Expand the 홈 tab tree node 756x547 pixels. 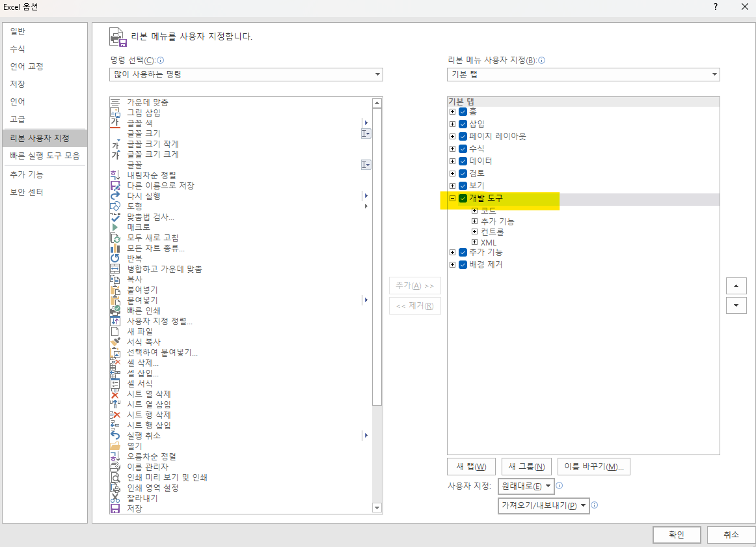point(452,111)
